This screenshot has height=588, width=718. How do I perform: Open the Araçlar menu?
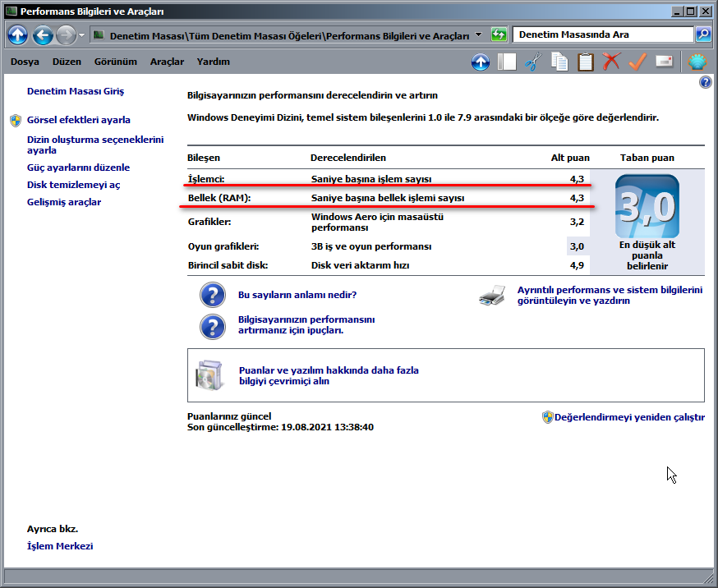(x=167, y=62)
